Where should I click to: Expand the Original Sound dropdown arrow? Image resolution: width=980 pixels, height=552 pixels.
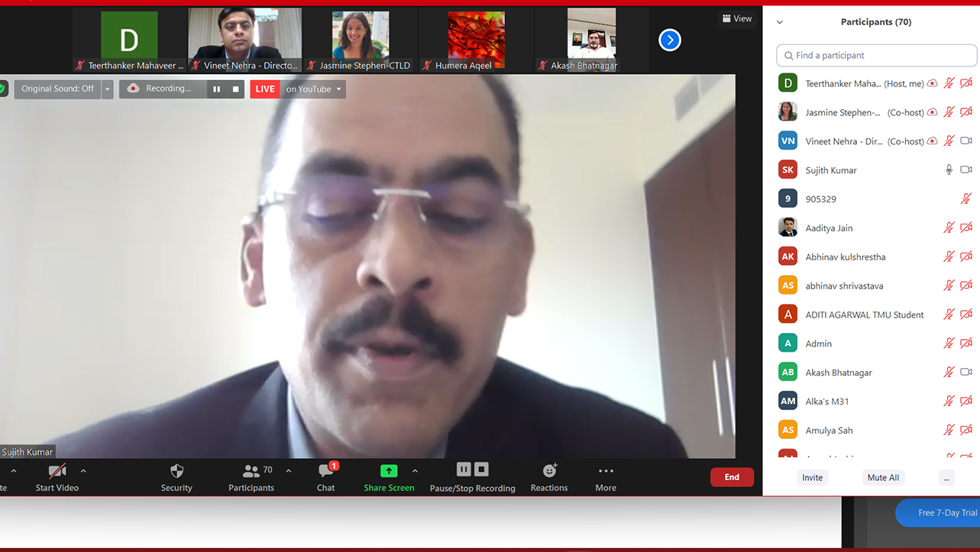coord(108,89)
